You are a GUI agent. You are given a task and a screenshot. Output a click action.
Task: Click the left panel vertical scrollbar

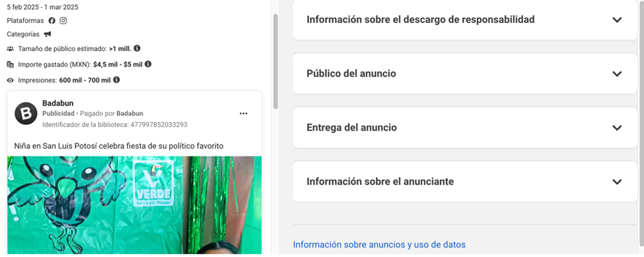click(x=276, y=61)
